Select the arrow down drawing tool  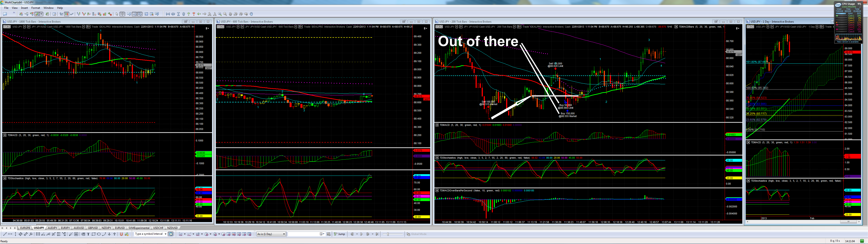tap(109, 234)
